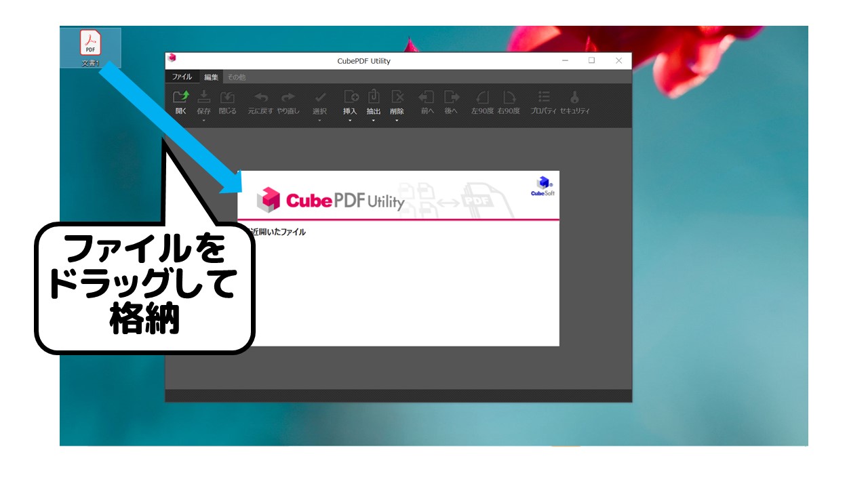This screenshot has height=488, width=868.
Task: Click the 近開いたファイル heading text
Action: pos(278,232)
